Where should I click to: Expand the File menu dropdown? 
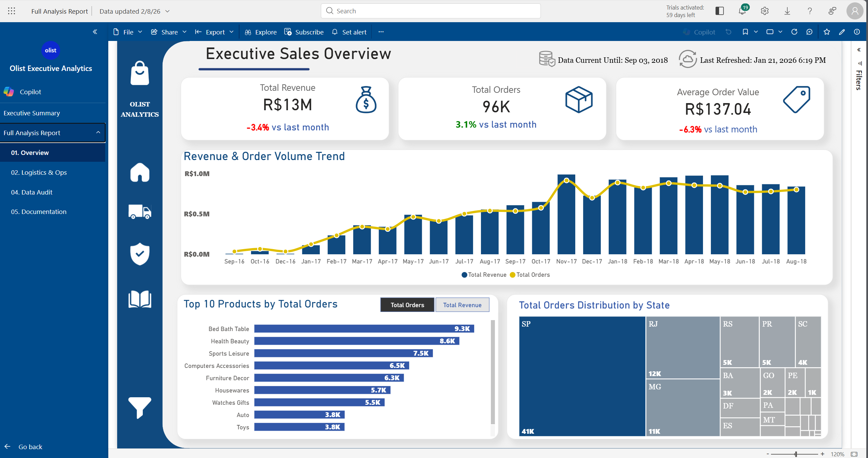[x=127, y=32]
